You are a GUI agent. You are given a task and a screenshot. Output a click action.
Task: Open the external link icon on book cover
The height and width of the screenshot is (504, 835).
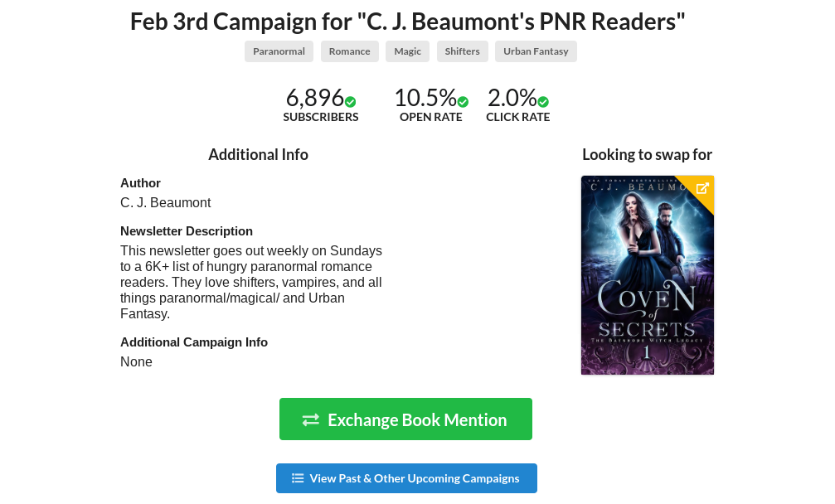pyautogui.click(x=702, y=188)
